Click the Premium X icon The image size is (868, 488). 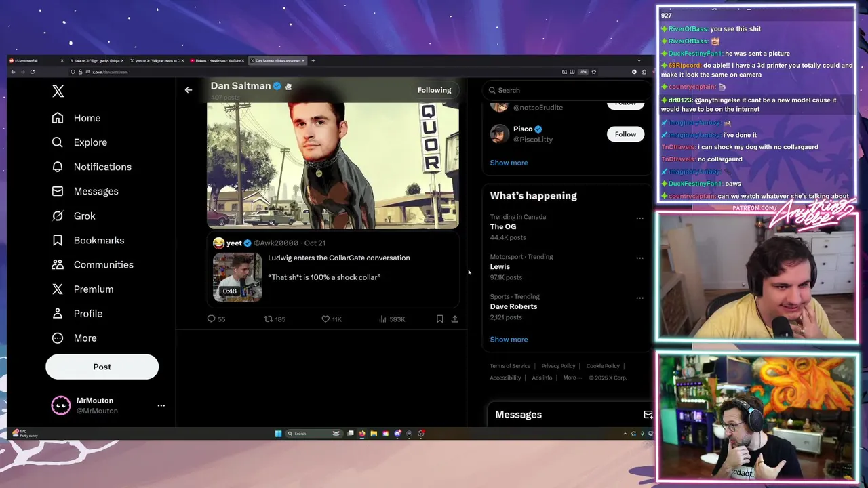[x=58, y=289]
